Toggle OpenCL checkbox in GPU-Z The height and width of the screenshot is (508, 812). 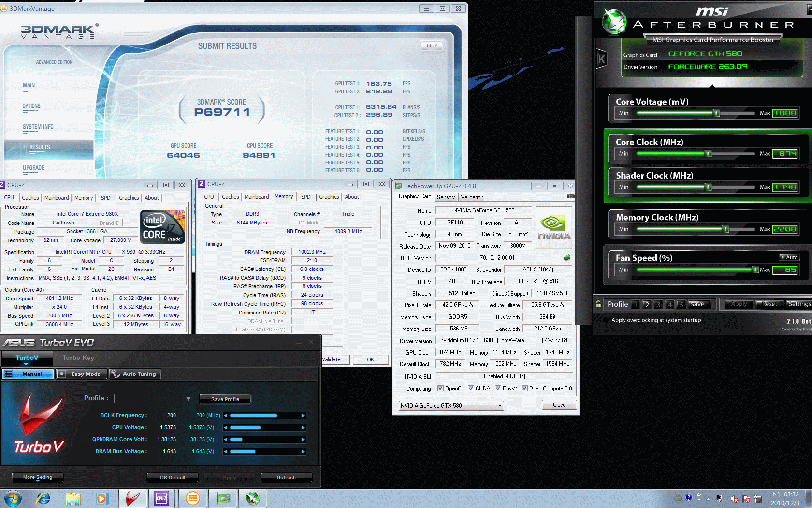click(x=440, y=388)
